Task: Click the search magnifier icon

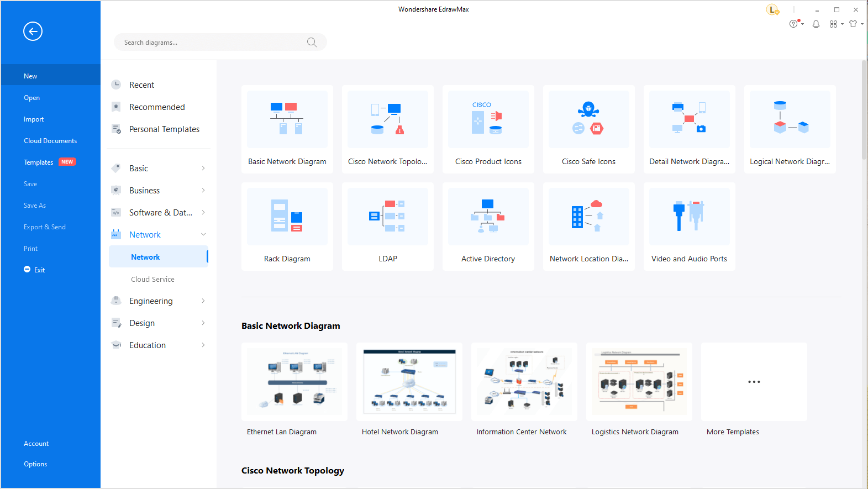Action: click(312, 43)
